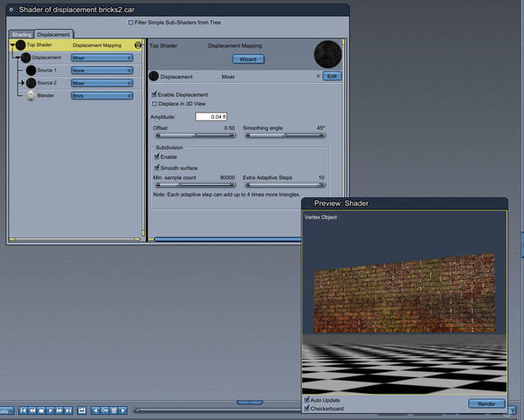Click the Displacement preview sphere in tree
Screen dimensions: 524x420
[25, 58]
